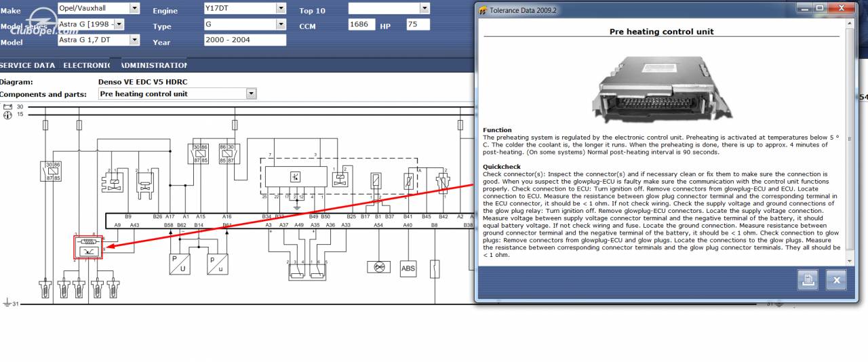Open the Model dropdown showing Astra G 1,7 DT
Viewport: 868px width, 362px height.
click(134, 40)
